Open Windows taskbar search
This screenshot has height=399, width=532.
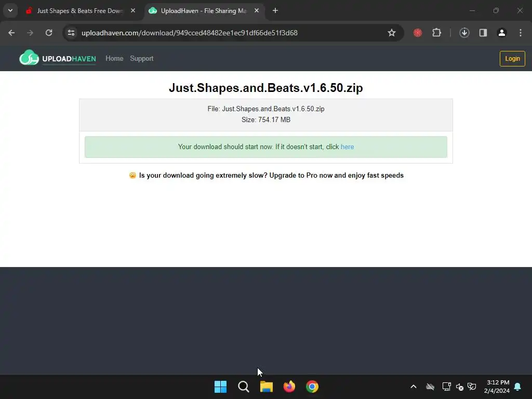[x=244, y=387]
